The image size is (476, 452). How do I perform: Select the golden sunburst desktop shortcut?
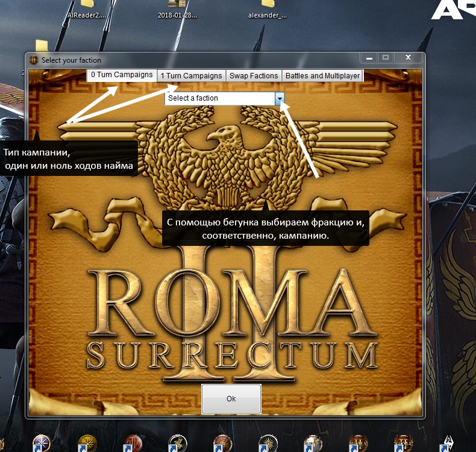87,443
